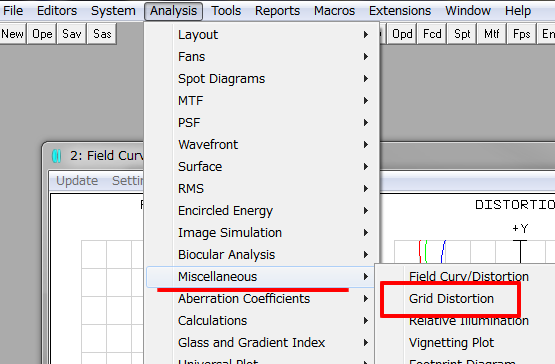Click the Sas (Save As) toolbar button
Image resolution: width=555 pixels, height=364 pixels.
click(x=102, y=34)
